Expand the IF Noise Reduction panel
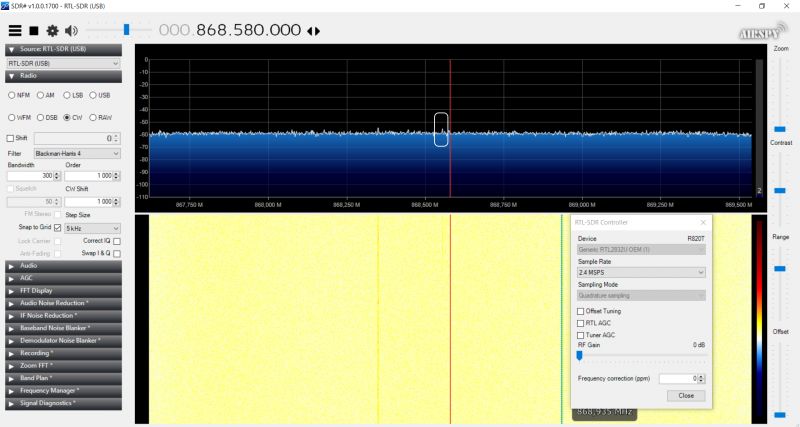 point(63,316)
